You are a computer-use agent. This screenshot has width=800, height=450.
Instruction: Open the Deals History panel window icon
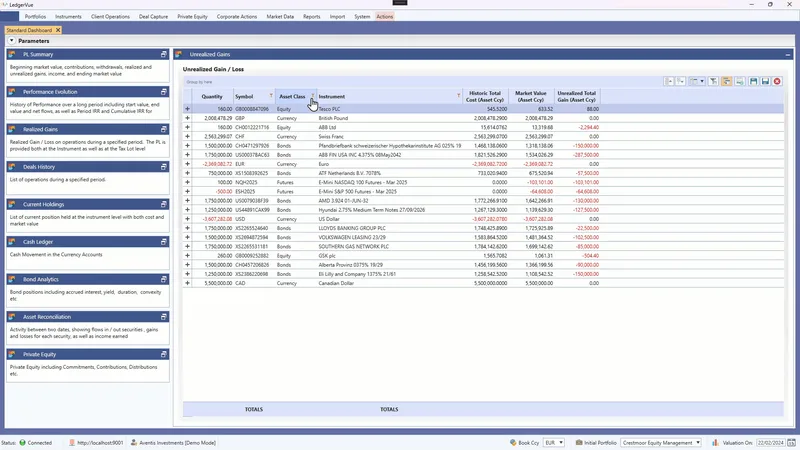[164, 167]
